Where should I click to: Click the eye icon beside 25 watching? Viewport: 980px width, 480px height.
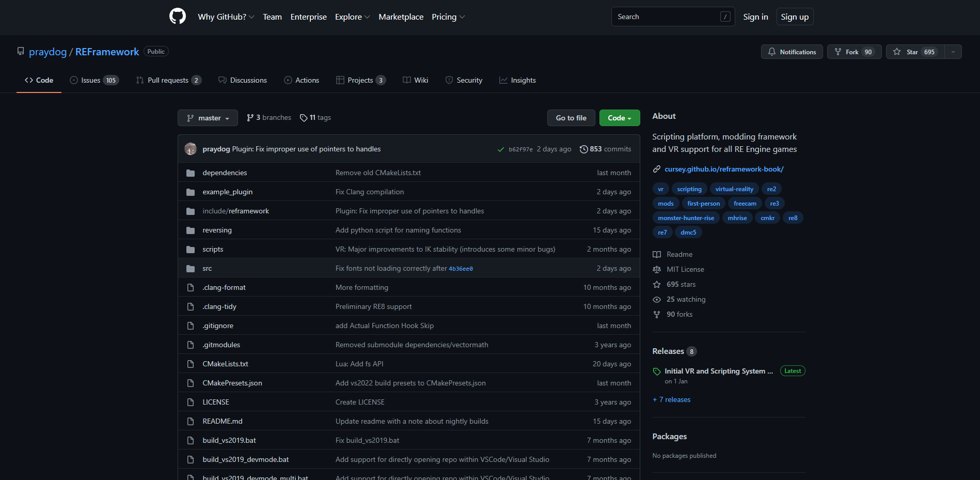pos(657,299)
